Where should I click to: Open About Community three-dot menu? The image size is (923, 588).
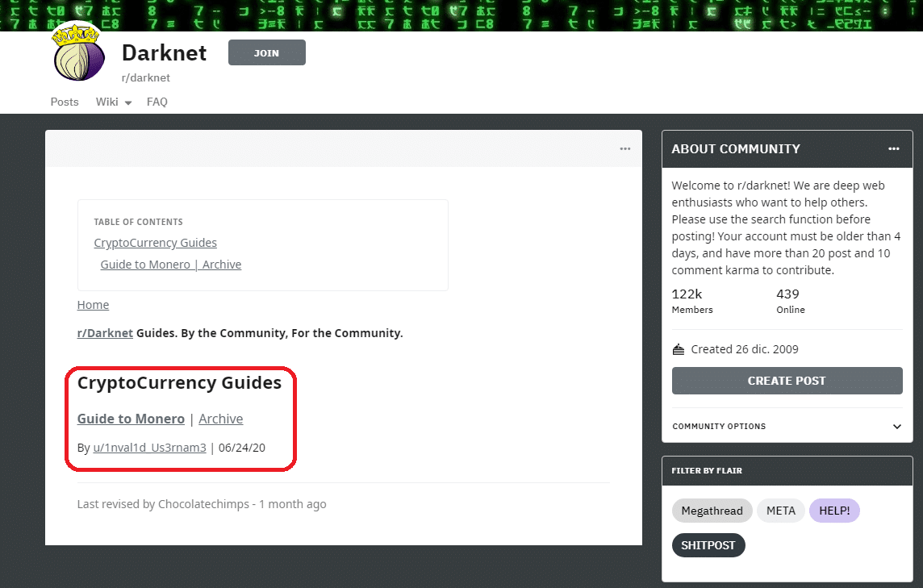tap(894, 149)
